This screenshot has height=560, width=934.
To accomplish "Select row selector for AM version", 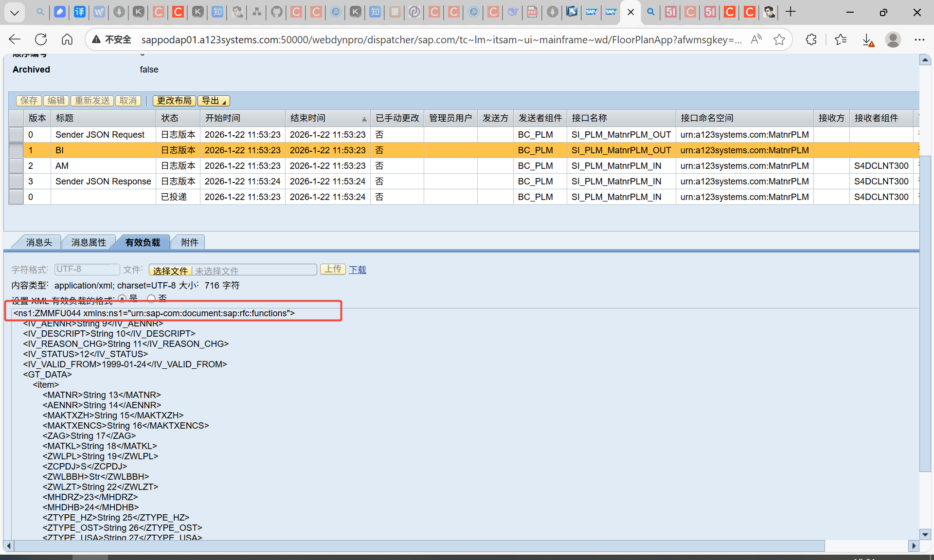I will pyautogui.click(x=16, y=166).
